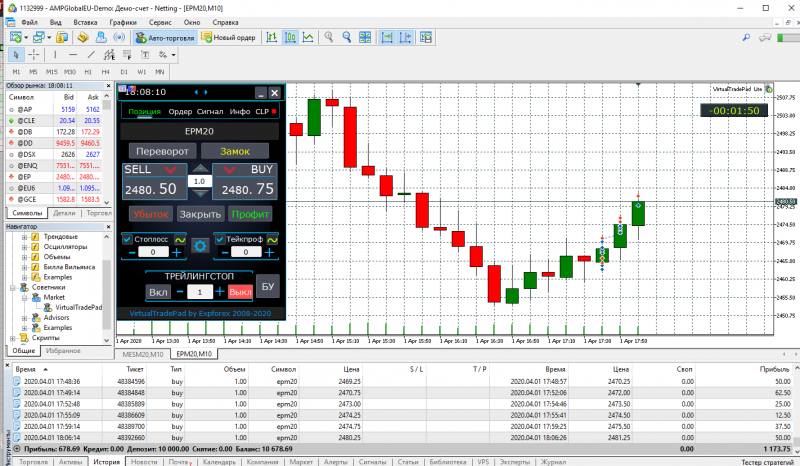Image resolution: width=800 pixels, height=466 pixels.
Task: Click the connection status bars indicator
Action: tap(788, 38)
